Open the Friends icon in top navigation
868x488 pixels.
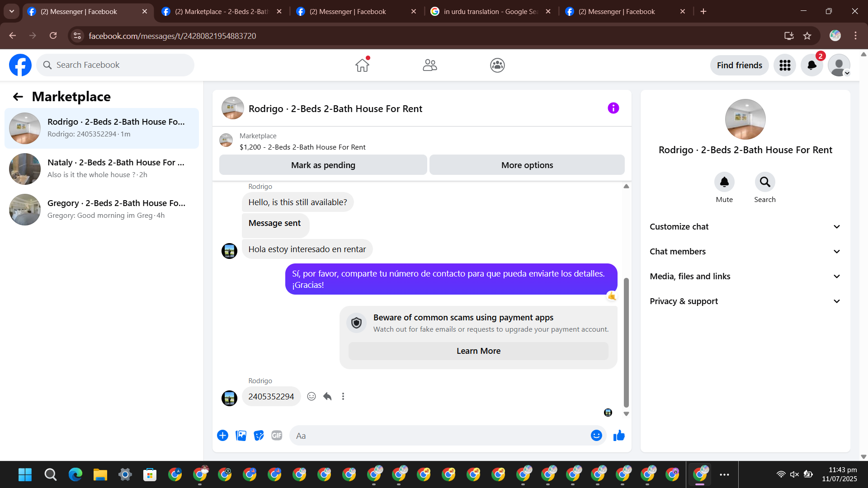click(x=429, y=65)
